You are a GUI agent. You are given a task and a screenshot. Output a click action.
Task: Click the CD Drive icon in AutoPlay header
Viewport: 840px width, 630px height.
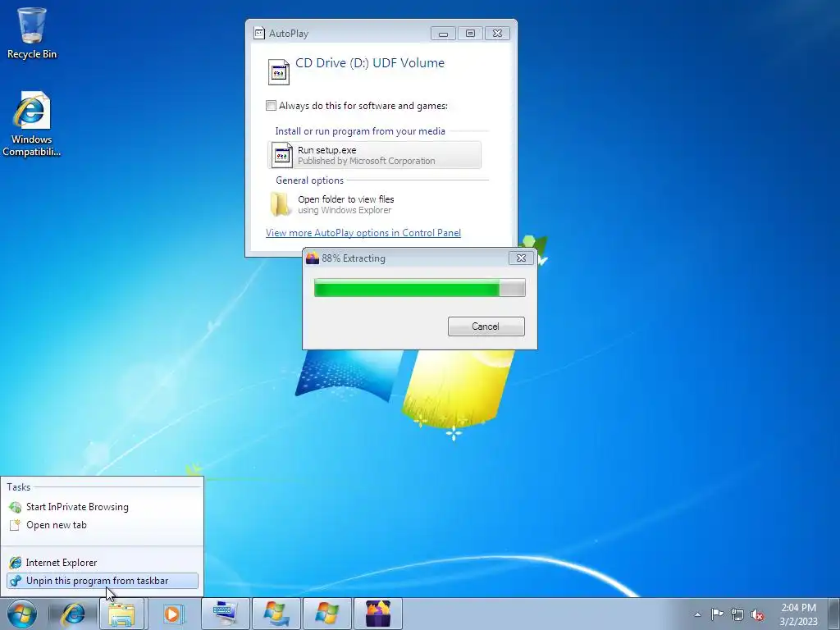(x=279, y=72)
